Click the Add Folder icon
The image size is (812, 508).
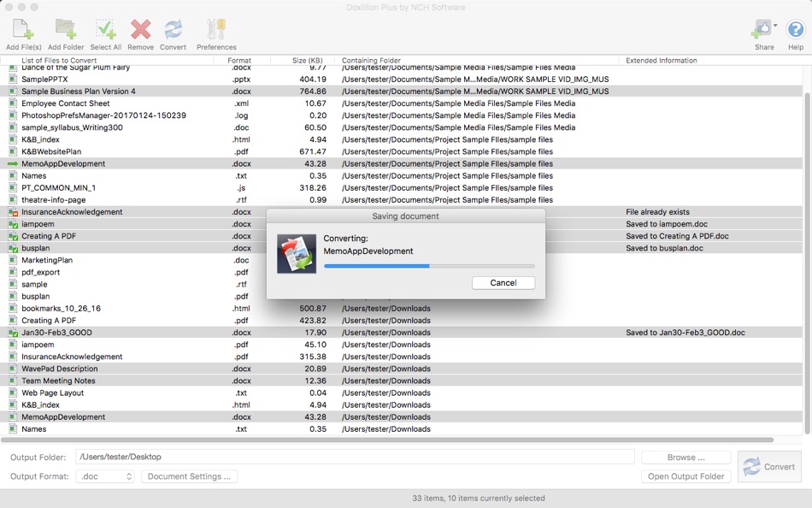[x=64, y=27]
